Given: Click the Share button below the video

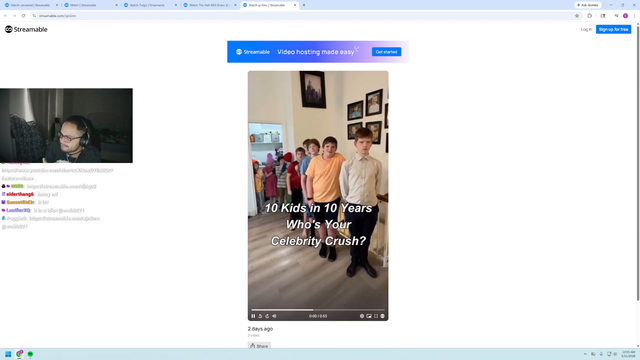Looking at the screenshot, I should pos(259,346).
